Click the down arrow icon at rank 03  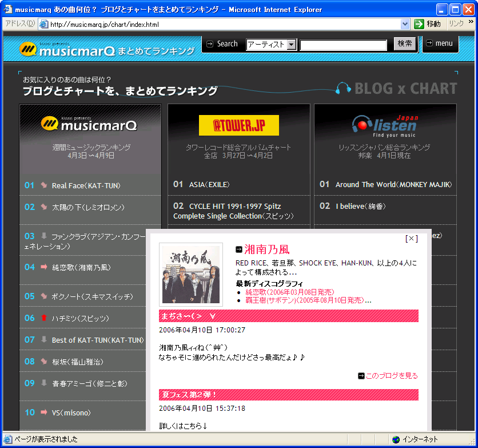point(44,236)
